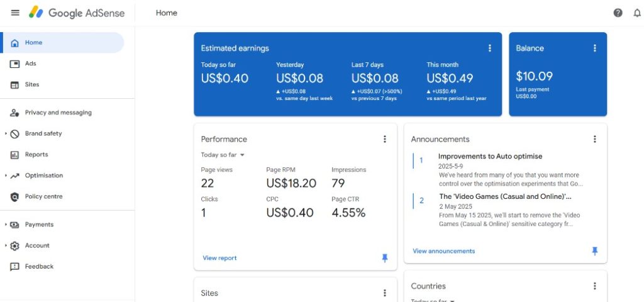Viewport: 644px width, 302px height.
Task: Pin the Performance card
Action: pos(385,258)
